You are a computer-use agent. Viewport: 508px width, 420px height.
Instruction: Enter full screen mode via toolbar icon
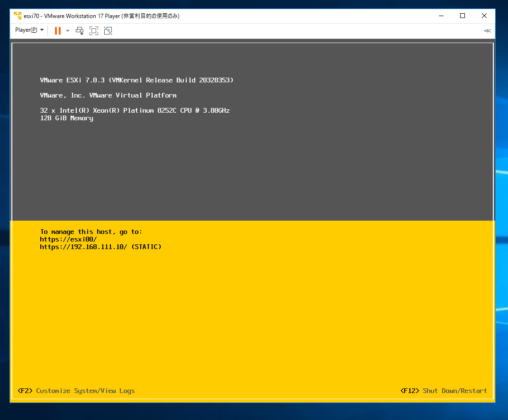coord(94,31)
